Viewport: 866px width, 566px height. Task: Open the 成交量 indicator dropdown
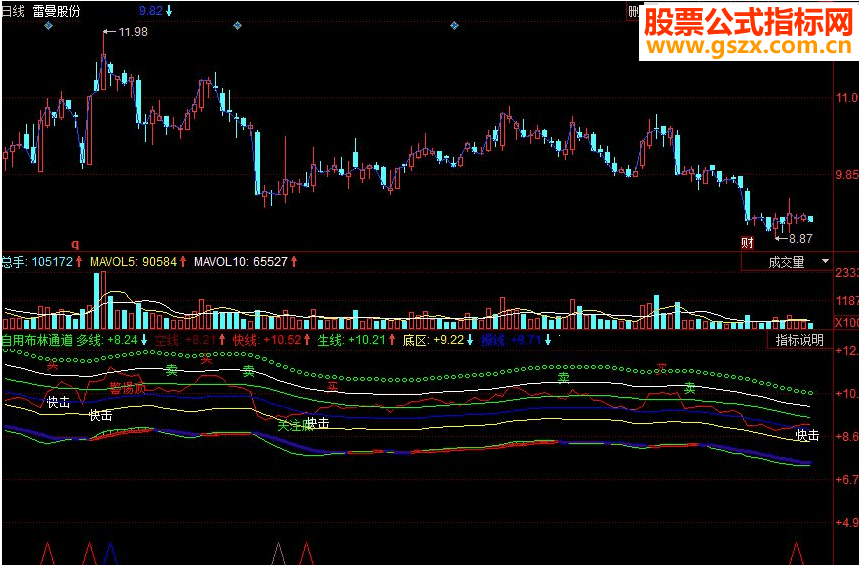(x=786, y=262)
